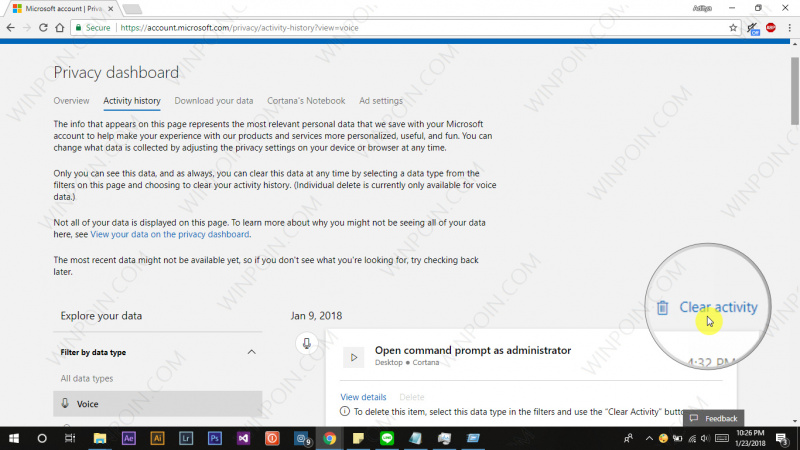Launch File Explorer from taskbar
The width and height of the screenshot is (800, 450).
[x=99, y=438]
